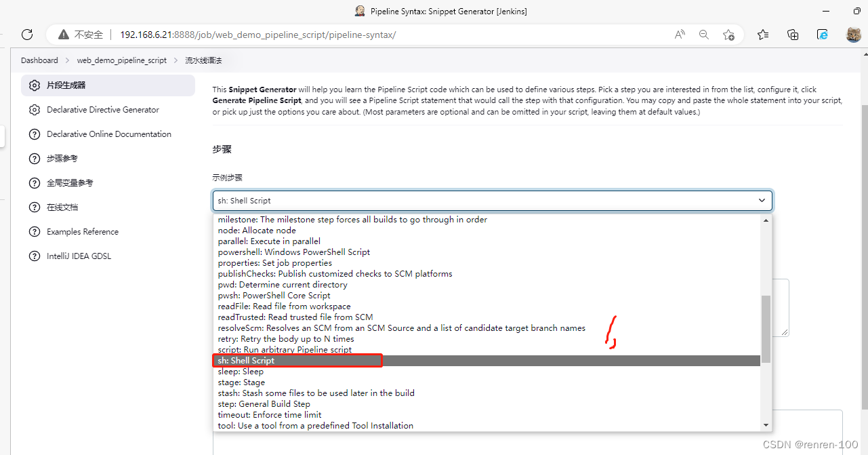The image size is (868, 455).
Task: Select 'step: General Build Step' option
Action: (487, 404)
